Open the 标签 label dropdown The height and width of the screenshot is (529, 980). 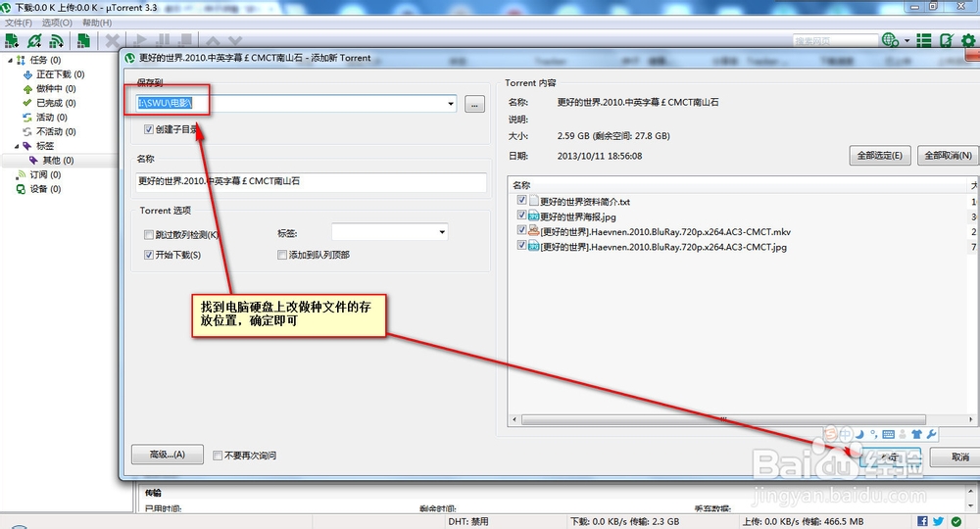[442, 232]
